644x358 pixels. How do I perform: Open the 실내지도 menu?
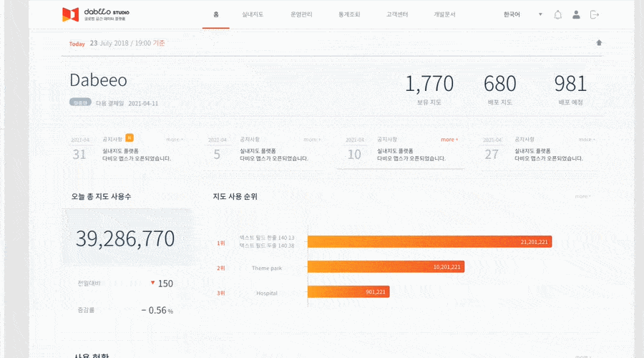pos(252,14)
